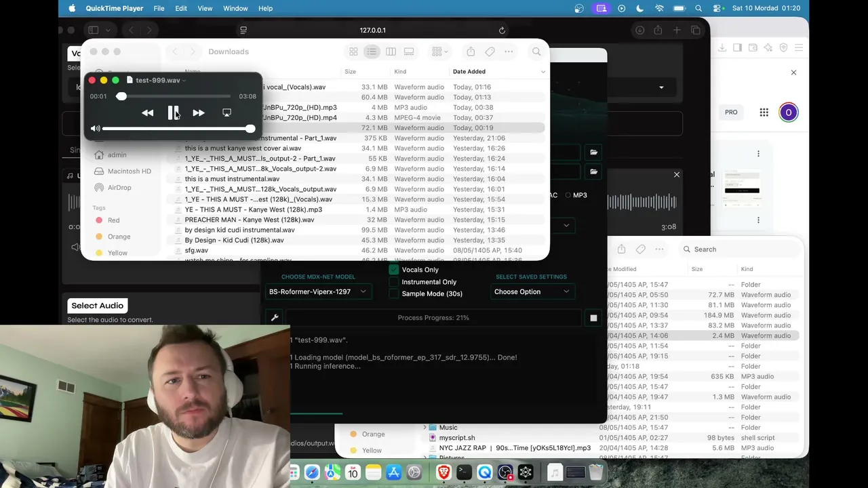Browse output with the lower folder icon
This screenshot has width=868, height=488.
(x=594, y=171)
